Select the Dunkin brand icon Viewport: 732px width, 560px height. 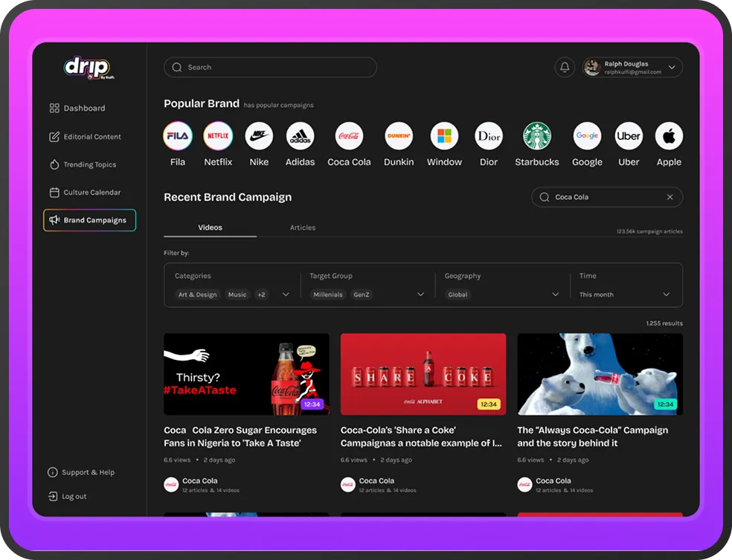(x=399, y=136)
